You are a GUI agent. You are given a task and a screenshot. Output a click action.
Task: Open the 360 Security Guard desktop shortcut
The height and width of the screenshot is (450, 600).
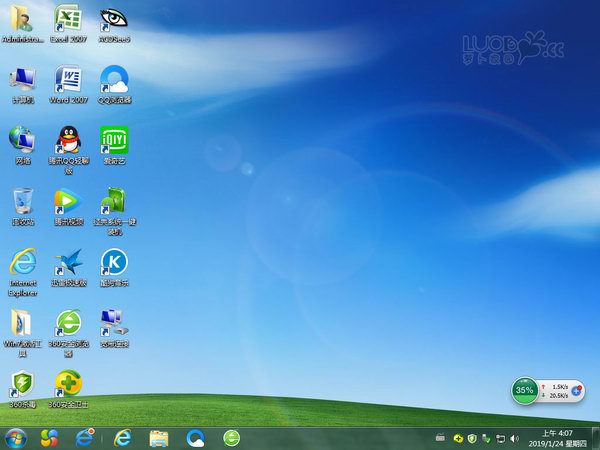coord(68,389)
